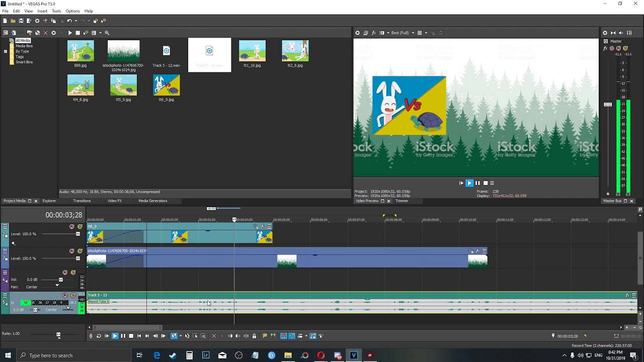644x362 pixels.
Task: Mute audio track 5
Action: 65,295
